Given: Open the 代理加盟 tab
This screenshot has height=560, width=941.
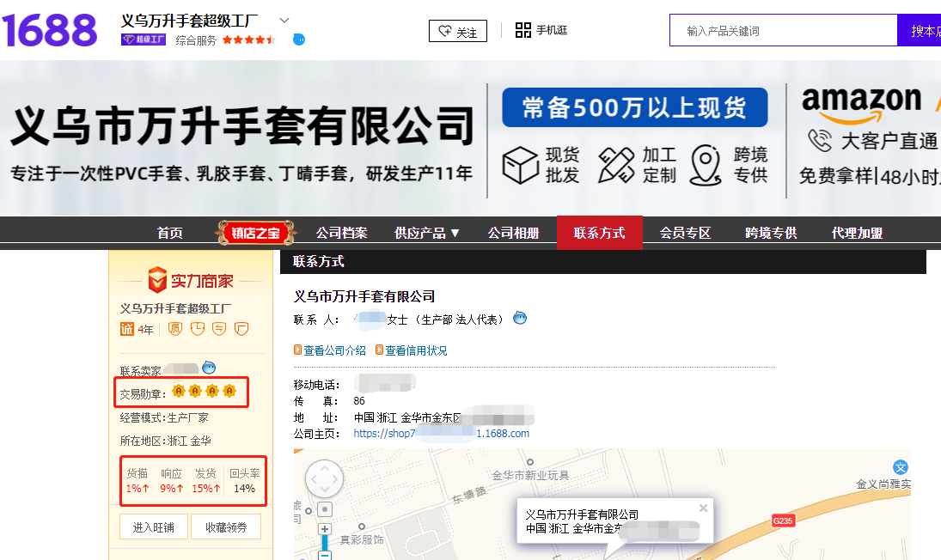Looking at the screenshot, I should coord(857,234).
